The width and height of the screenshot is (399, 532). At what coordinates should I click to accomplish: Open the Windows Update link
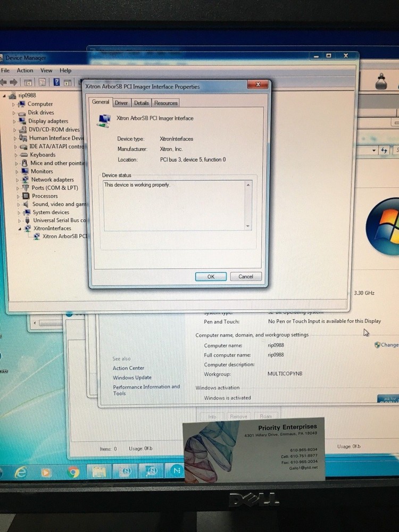(x=132, y=378)
